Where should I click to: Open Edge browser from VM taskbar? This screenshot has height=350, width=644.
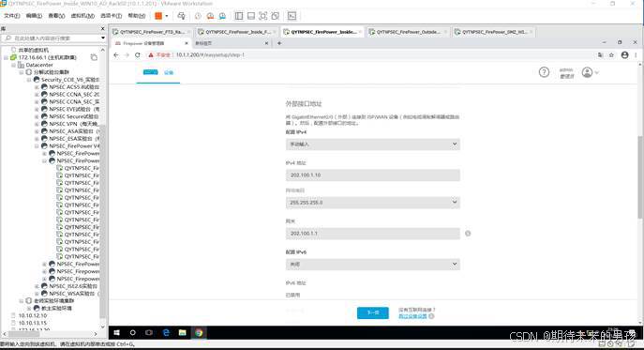[x=166, y=333]
